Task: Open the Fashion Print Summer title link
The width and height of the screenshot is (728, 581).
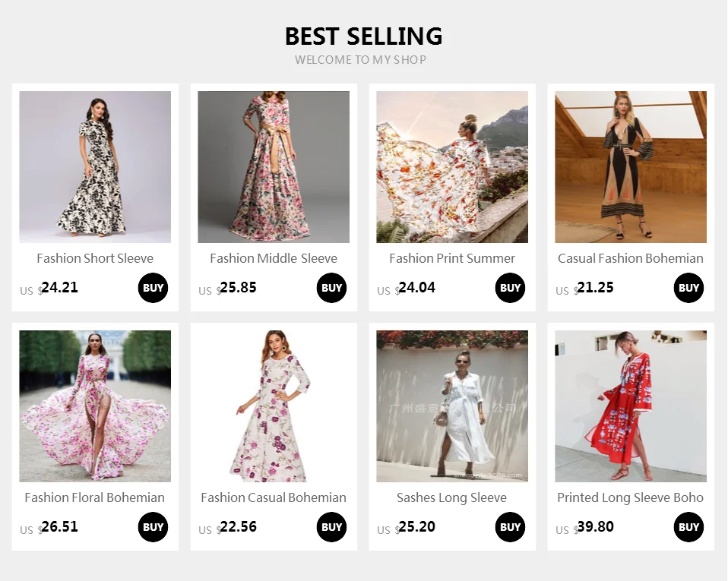Action: click(x=452, y=258)
